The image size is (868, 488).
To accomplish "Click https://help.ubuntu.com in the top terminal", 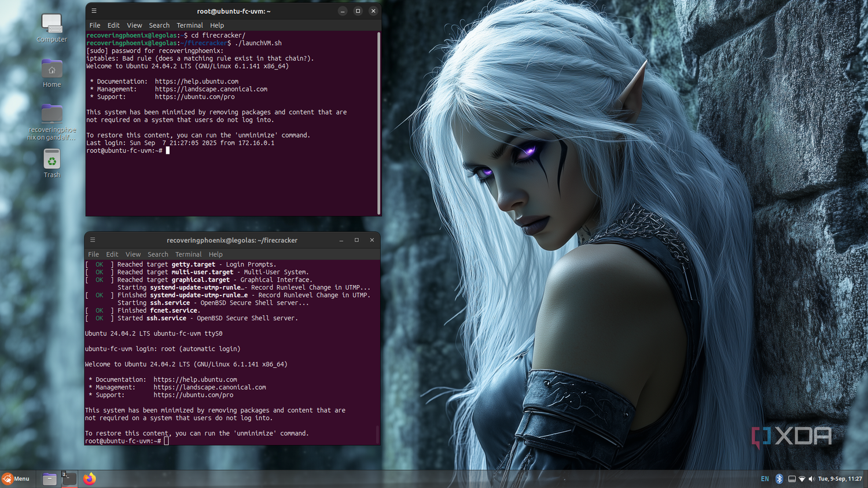I will [x=197, y=82].
